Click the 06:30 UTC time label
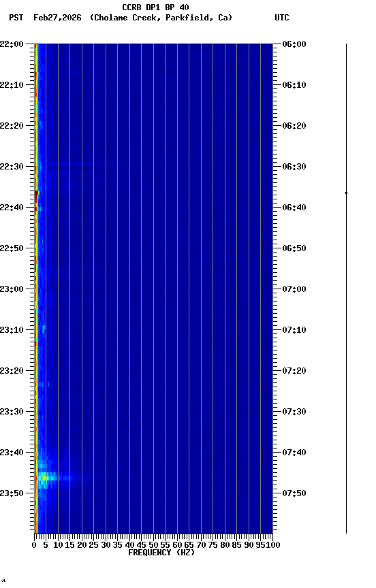Screen dimensions: 376x588 pyautogui.click(x=294, y=167)
